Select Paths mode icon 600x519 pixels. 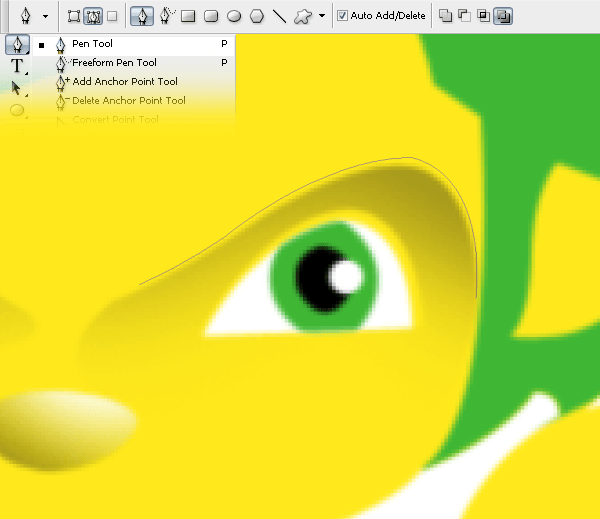coord(93,16)
